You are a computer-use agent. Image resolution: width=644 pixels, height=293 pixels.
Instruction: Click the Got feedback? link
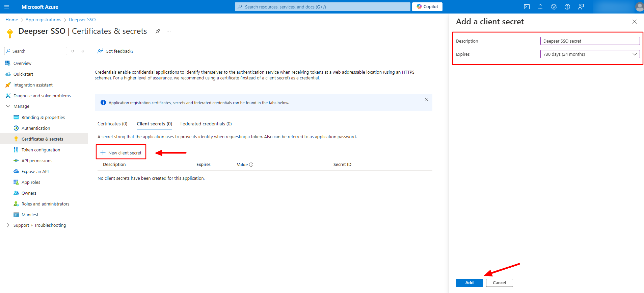pyautogui.click(x=119, y=51)
